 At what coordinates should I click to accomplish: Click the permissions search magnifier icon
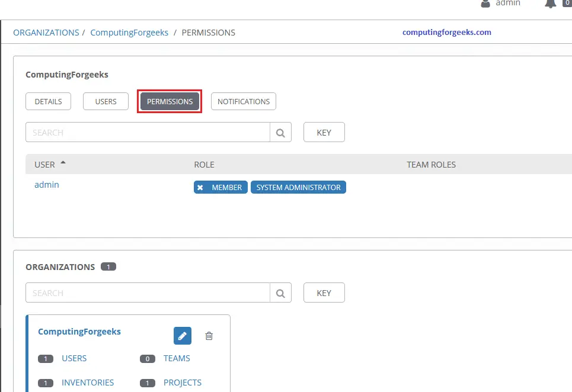280,133
